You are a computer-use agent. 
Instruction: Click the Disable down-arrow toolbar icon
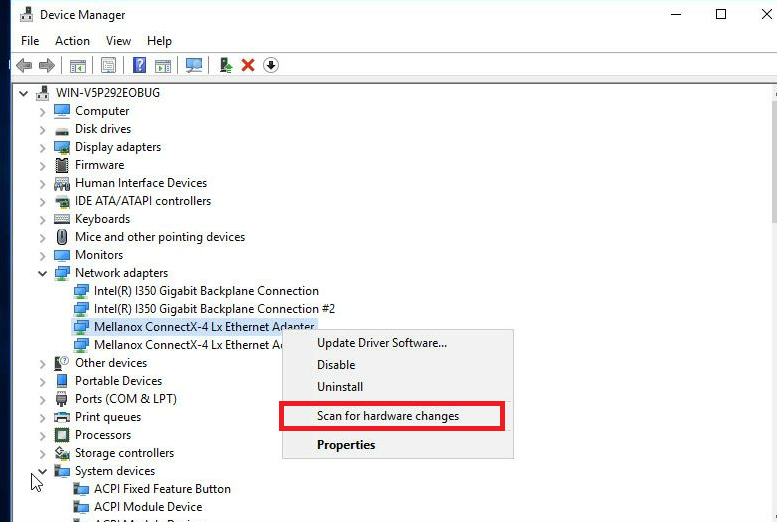click(x=271, y=65)
